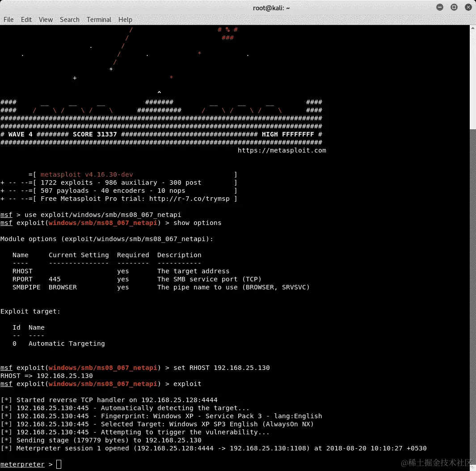
Task: Click the 'WAVE 4' banner text
Action: pyautogui.click(x=21, y=134)
